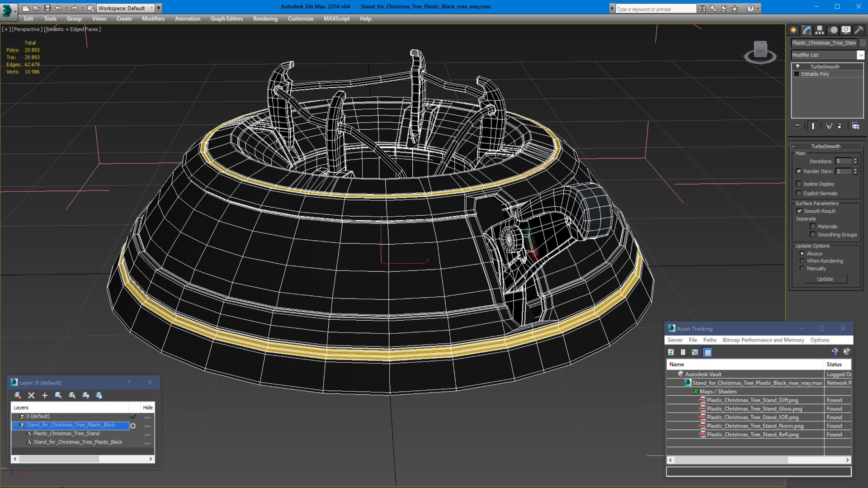Refresh the Asset Tracking list

coord(671,352)
